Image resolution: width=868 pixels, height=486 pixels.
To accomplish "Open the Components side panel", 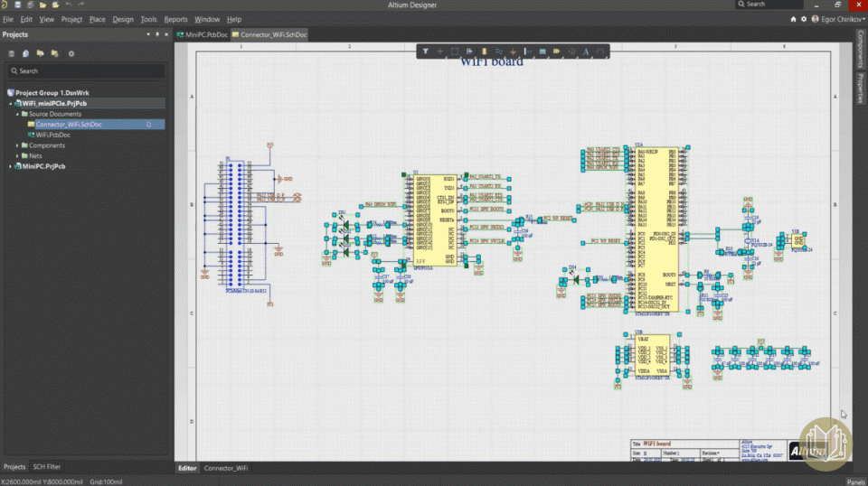I will (861, 50).
